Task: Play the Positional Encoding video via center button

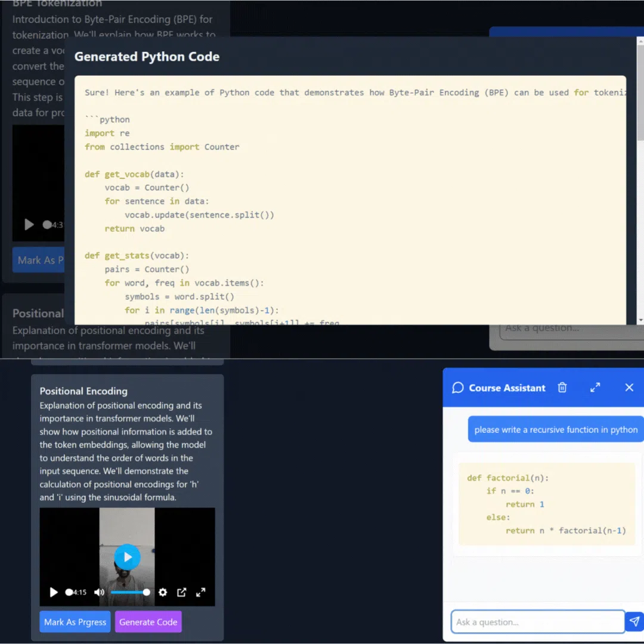Action: pyautogui.click(x=128, y=557)
